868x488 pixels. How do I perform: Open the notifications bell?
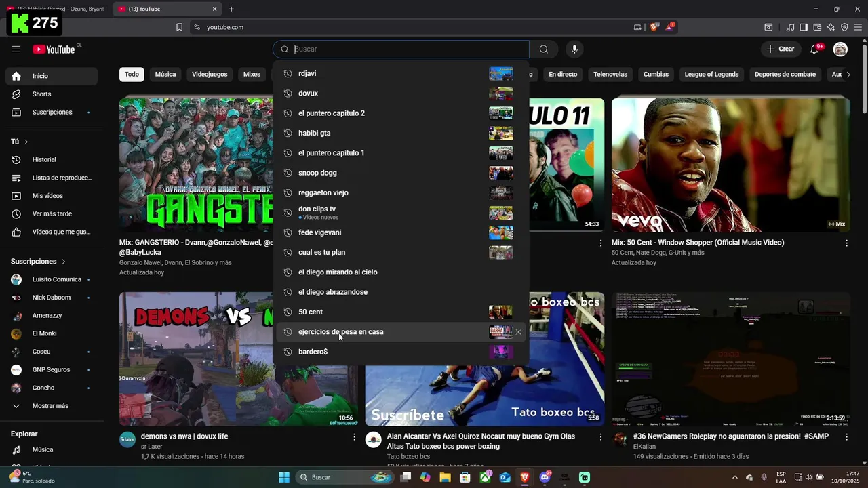pyautogui.click(x=815, y=49)
